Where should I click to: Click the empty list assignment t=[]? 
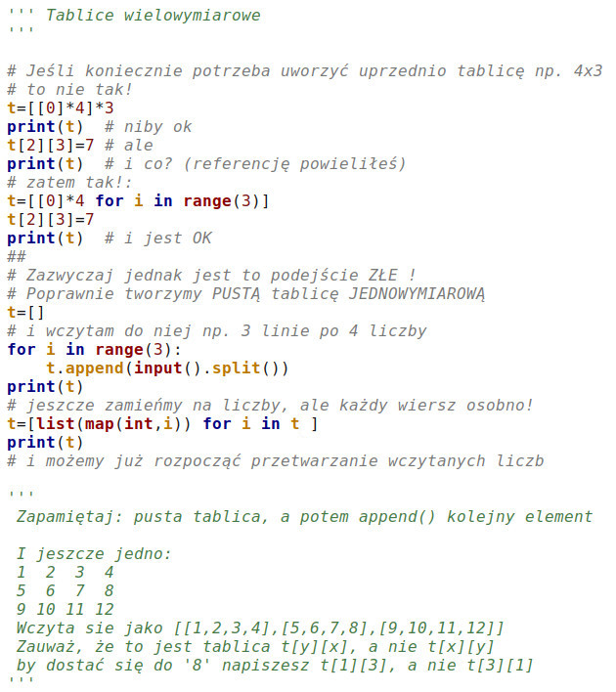tap(26, 313)
